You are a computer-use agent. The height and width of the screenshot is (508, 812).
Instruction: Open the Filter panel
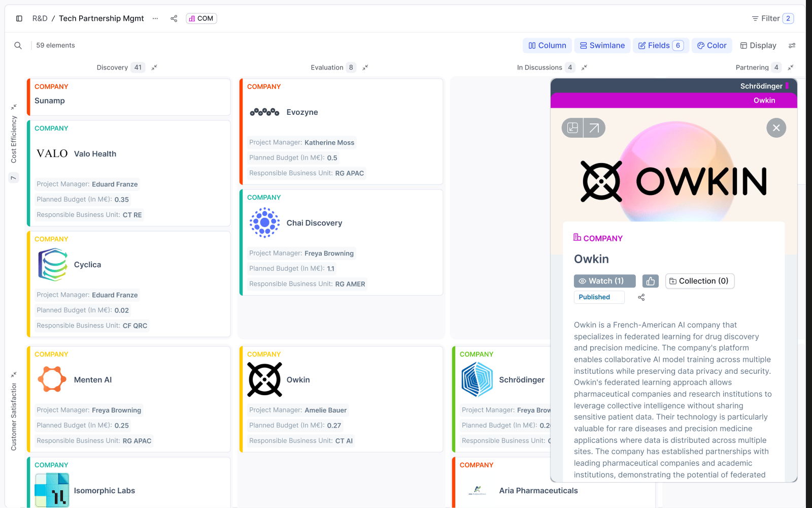[772, 18]
